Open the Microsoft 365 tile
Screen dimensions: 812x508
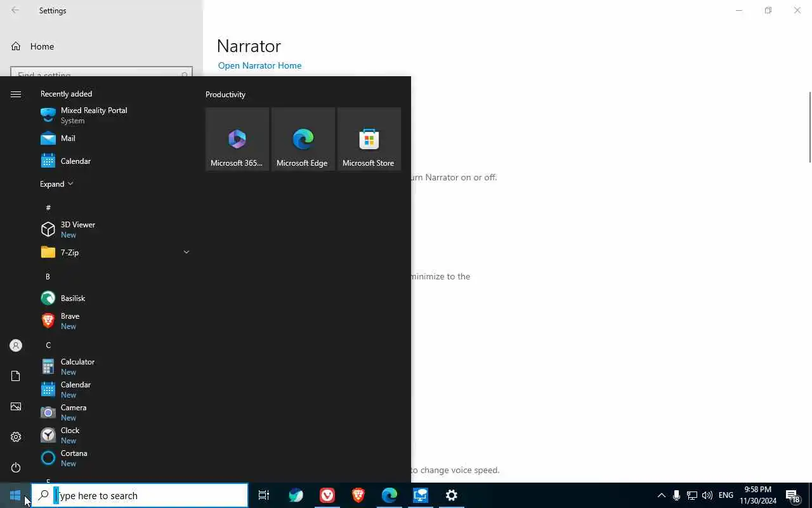click(237, 139)
